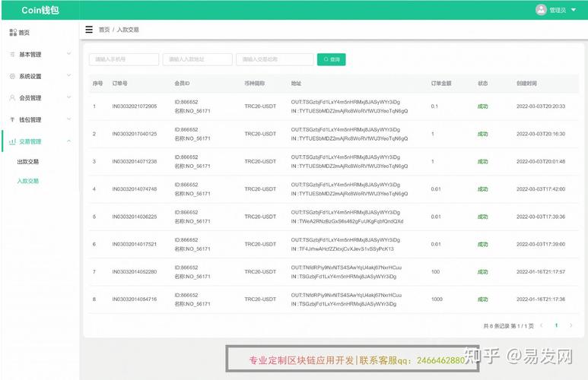Focus the transaction hash search field
Image resolution: width=588 pixels, height=380 pixels.
click(275, 59)
